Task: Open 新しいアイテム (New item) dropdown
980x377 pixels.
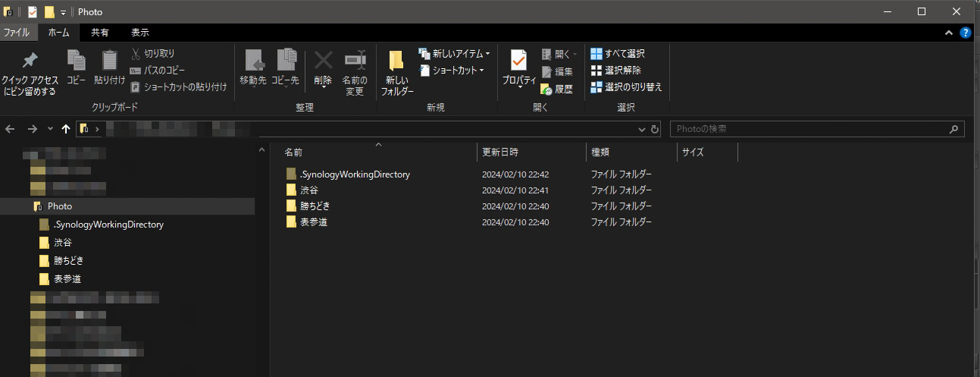Action: (x=455, y=54)
